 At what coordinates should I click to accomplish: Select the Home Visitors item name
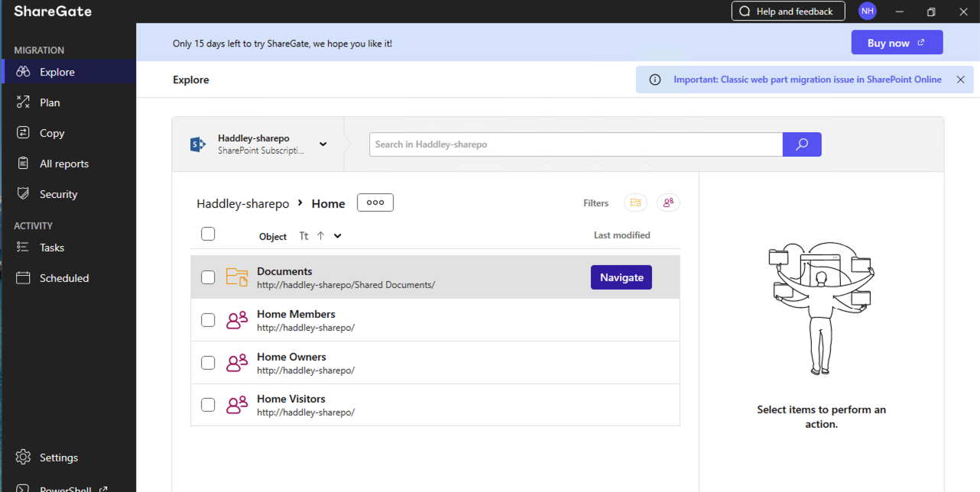point(291,399)
